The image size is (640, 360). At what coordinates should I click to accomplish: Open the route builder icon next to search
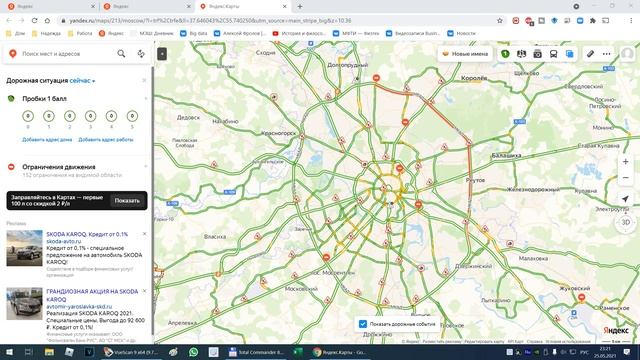click(141, 53)
